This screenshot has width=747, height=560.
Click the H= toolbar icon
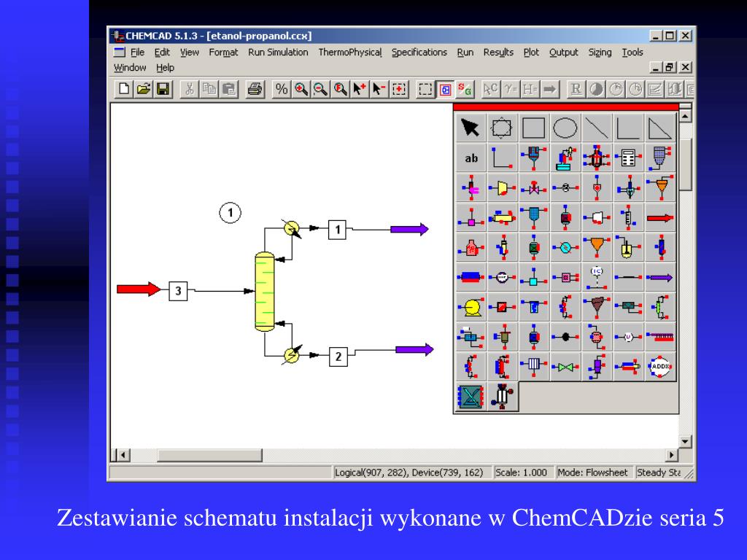point(530,89)
